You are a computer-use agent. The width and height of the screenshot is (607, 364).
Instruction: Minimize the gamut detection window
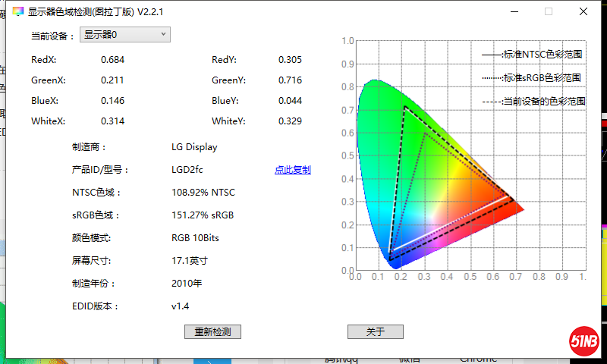[514, 12]
